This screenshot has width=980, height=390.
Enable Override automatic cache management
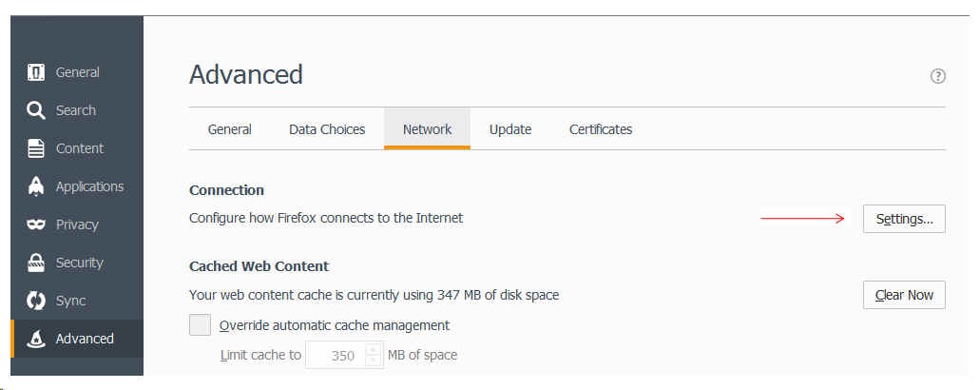[x=200, y=325]
